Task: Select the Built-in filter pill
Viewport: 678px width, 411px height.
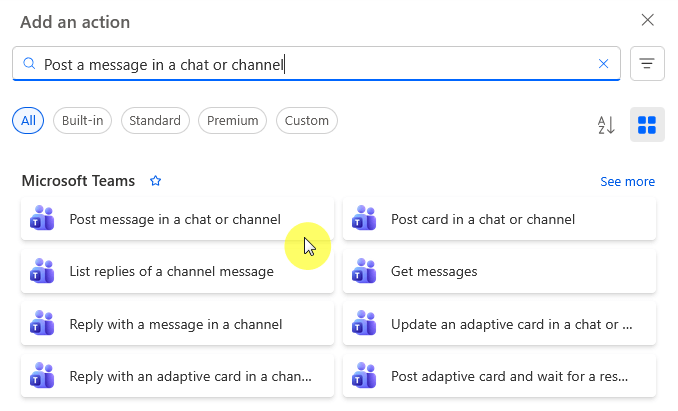Action: pos(82,121)
